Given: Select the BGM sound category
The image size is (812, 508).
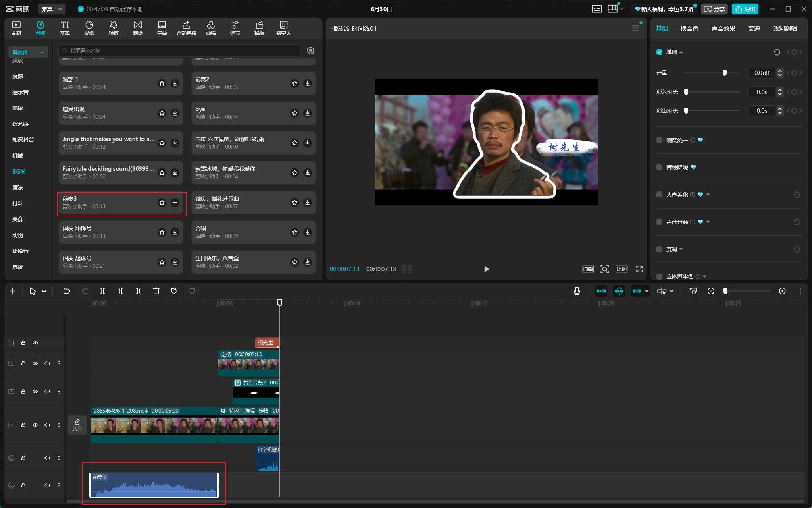Looking at the screenshot, I should (19, 172).
